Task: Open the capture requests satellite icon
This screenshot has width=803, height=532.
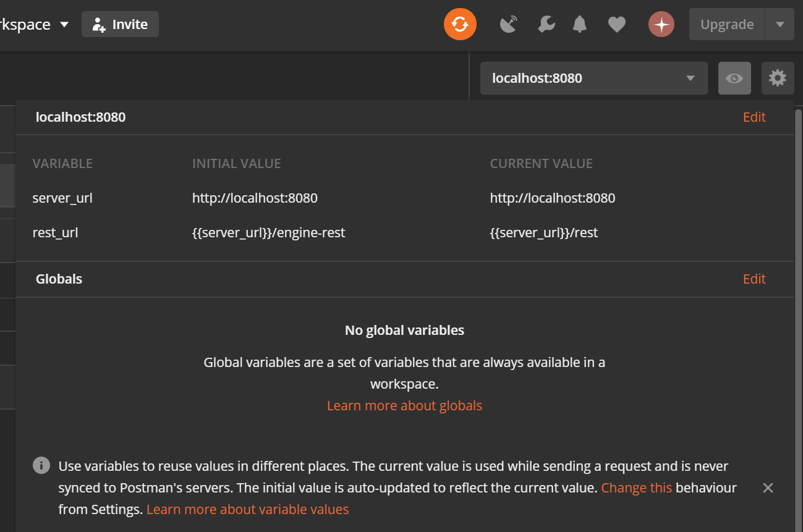Action: [x=508, y=25]
